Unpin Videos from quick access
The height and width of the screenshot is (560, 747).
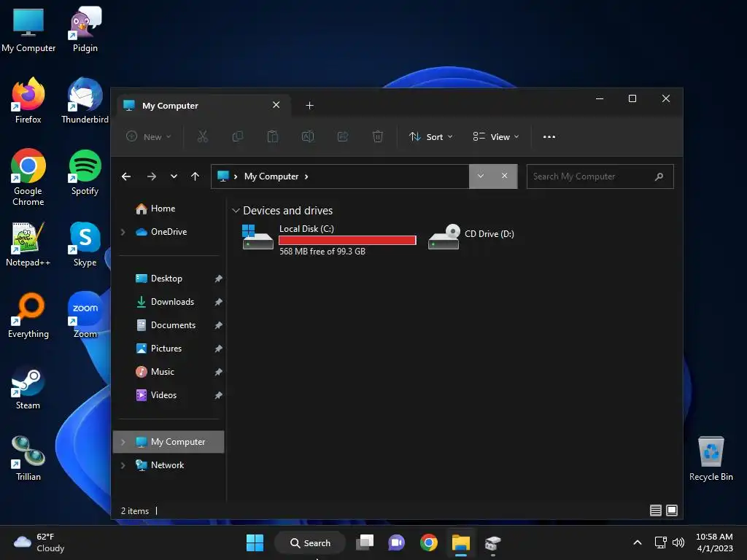coord(218,395)
